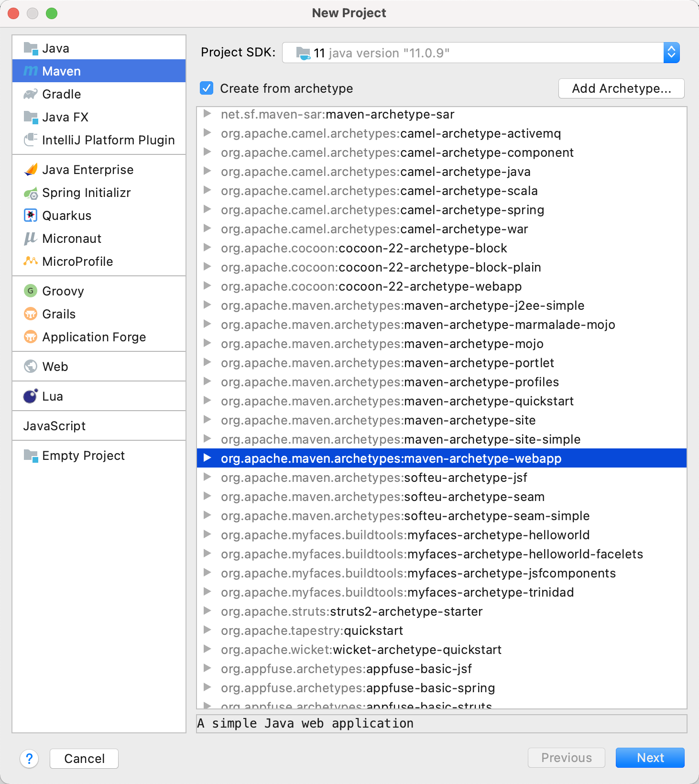Click the Add Archetype... button
The image size is (699, 784).
622,88
